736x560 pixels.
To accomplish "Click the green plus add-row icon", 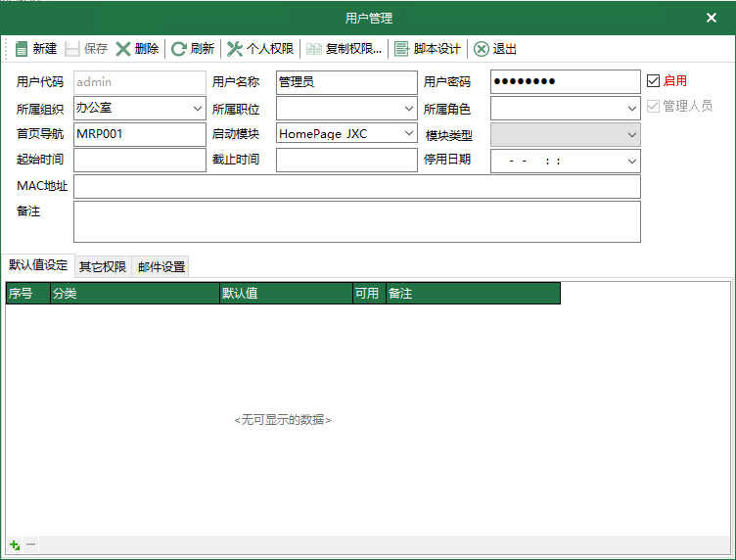I will pyautogui.click(x=15, y=544).
